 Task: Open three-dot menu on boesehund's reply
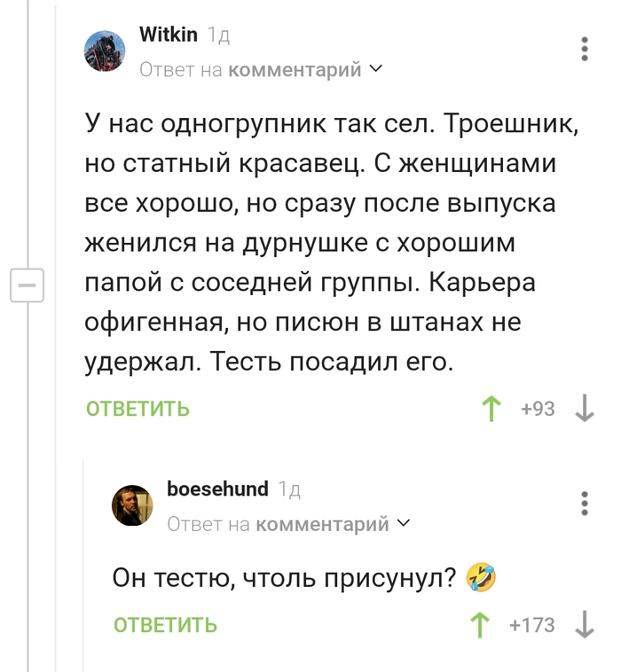click(585, 503)
